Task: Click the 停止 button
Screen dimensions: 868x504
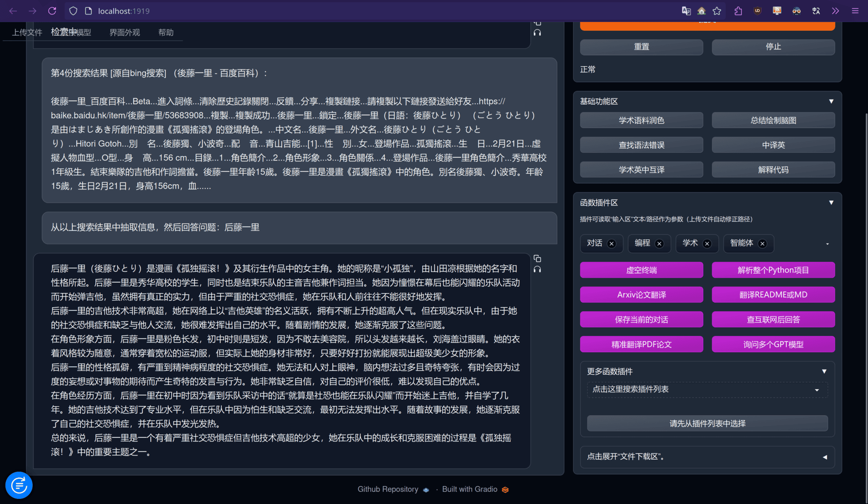Action: [773, 47]
